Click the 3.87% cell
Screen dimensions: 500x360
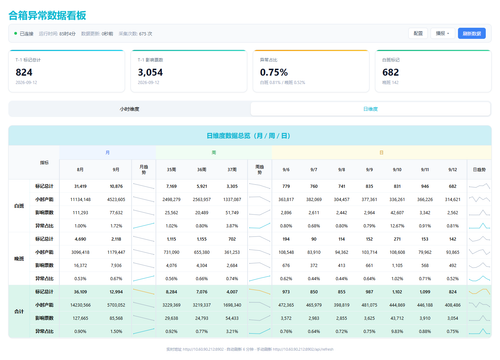(232, 226)
